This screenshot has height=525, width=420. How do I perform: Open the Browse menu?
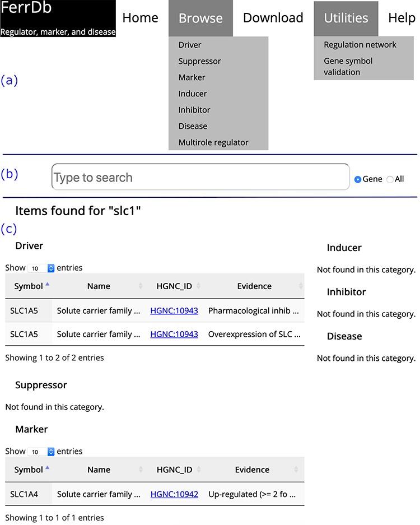click(x=200, y=18)
